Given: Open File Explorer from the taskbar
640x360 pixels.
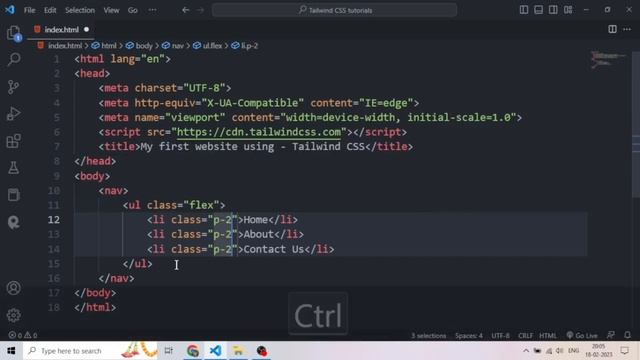Looking at the screenshot, I should (238, 351).
